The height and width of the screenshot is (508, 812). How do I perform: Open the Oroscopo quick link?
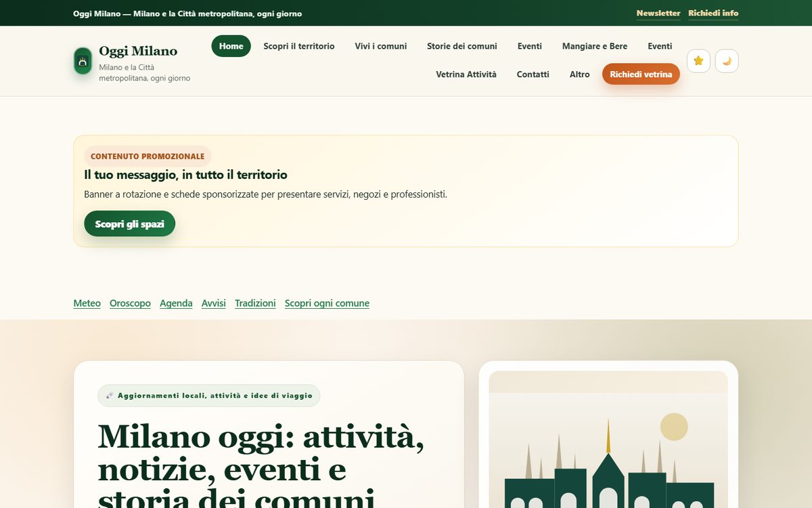130,303
